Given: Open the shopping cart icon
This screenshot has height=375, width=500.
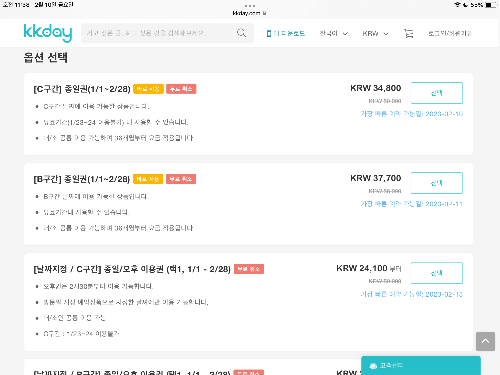Looking at the screenshot, I should click(x=408, y=33).
